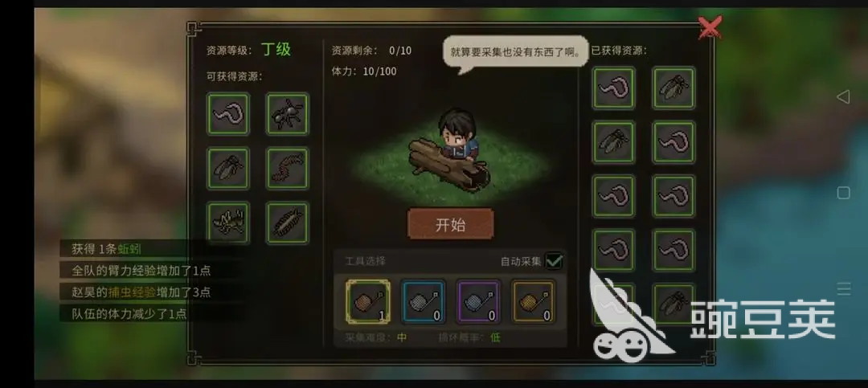The image size is (868, 388).
Task: Choose the yellow-framed basic net tool
Action: (x=368, y=302)
